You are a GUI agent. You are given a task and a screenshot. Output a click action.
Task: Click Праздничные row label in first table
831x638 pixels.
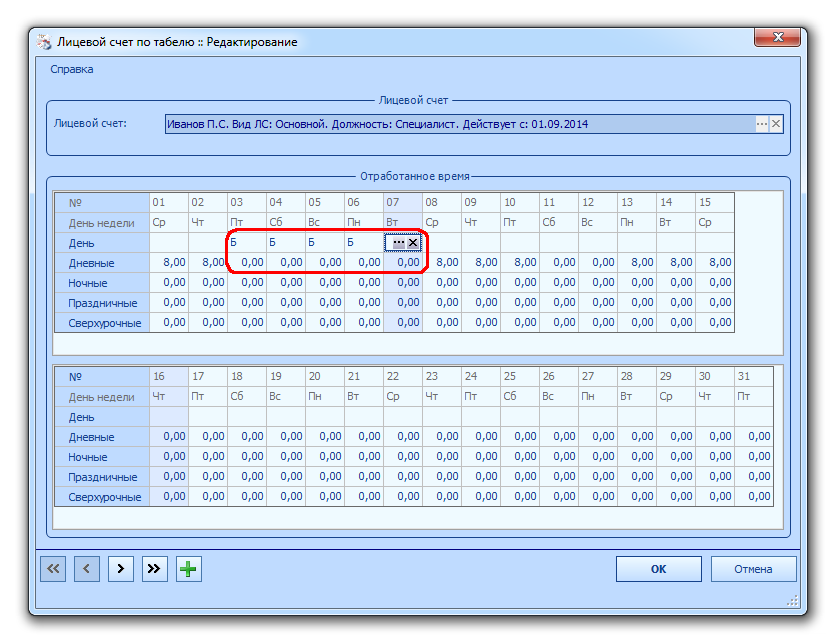(102, 303)
